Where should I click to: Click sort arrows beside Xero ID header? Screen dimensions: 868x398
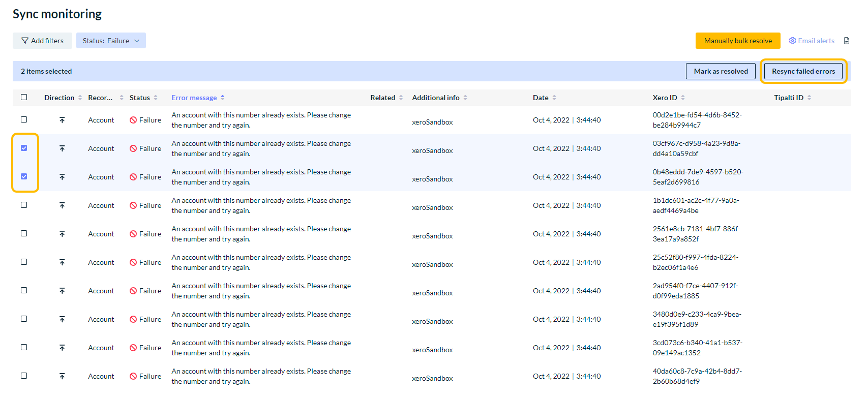(x=683, y=98)
